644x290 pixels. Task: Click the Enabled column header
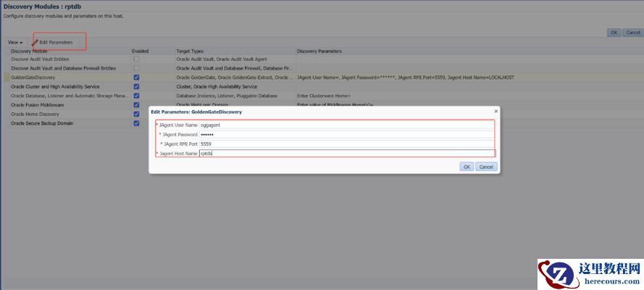click(140, 51)
